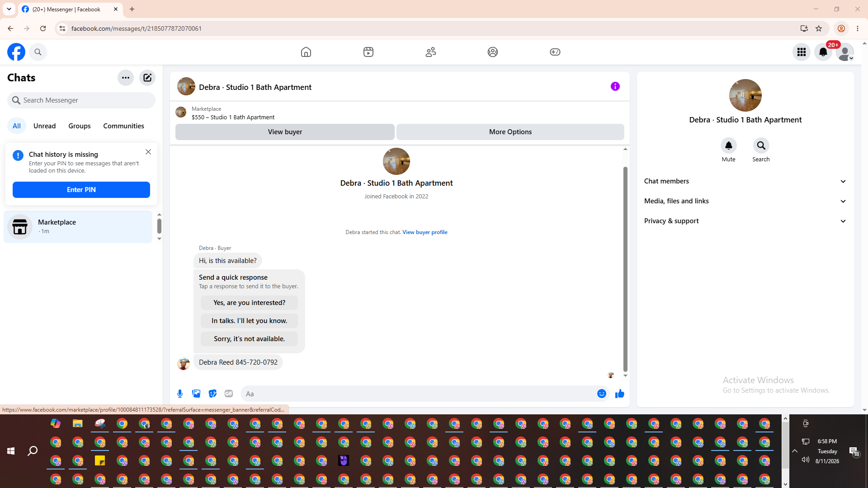Click the address bar URL
The height and width of the screenshot is (488, 868).
coord(137,28)
